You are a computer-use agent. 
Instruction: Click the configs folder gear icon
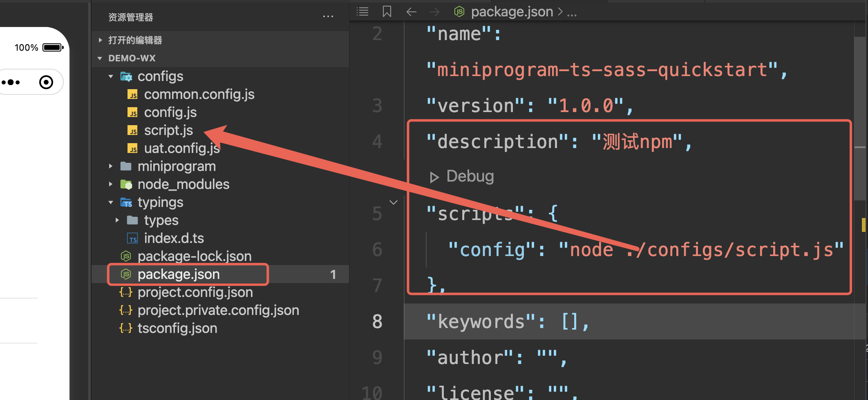(126, 76)
